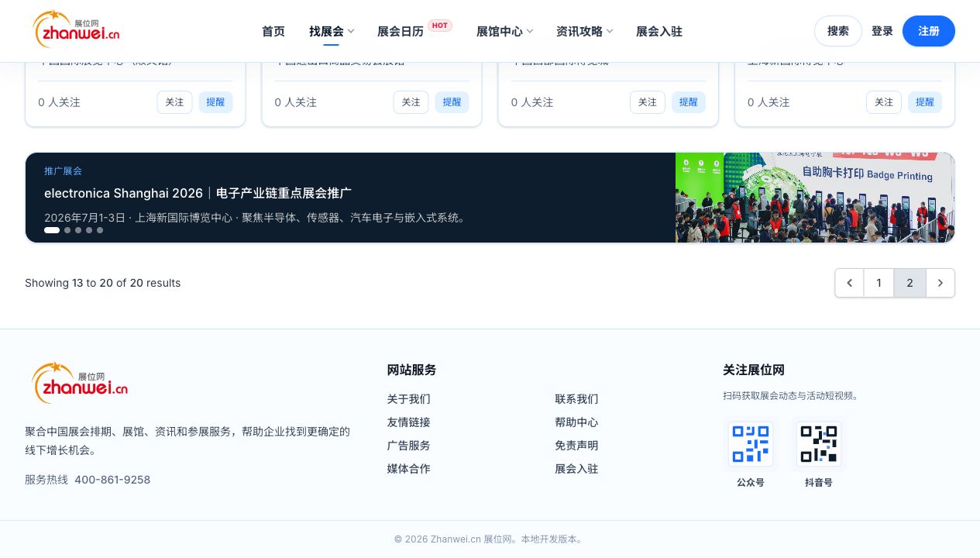The width and height of the screenshot is (980, 558).
Task: Click the 公众号 QR code
Action: click(x=751, y=444)
